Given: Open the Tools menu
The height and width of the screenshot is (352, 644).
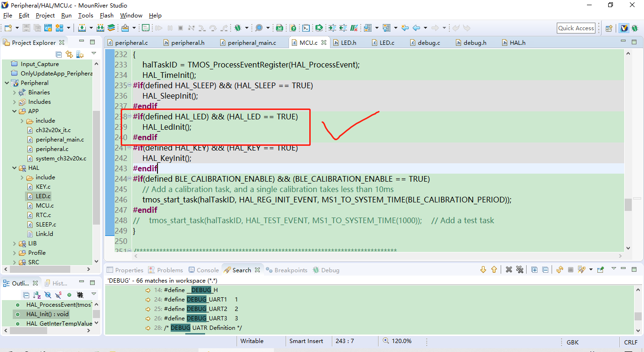Looking at the screenshot, I should coord(86,16).
